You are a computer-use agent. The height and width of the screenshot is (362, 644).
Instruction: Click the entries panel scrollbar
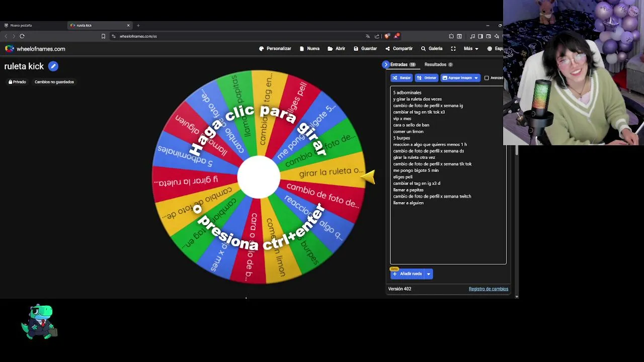point(517,151)
